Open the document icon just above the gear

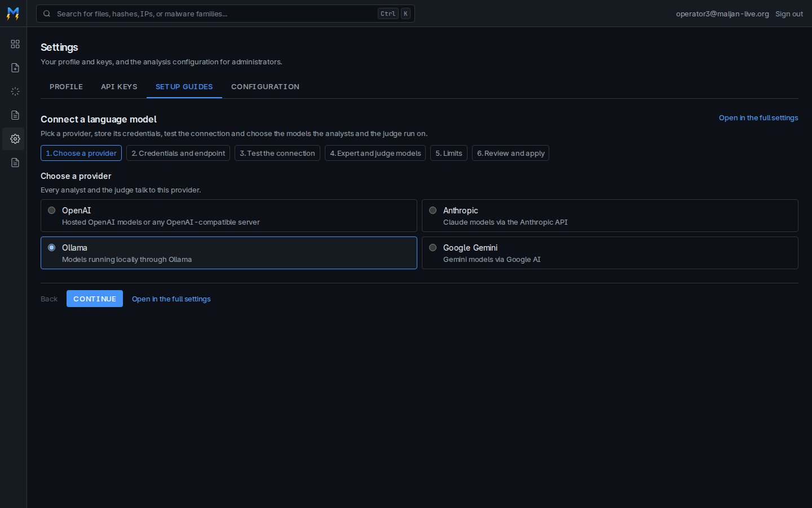[x=15, y=115]
